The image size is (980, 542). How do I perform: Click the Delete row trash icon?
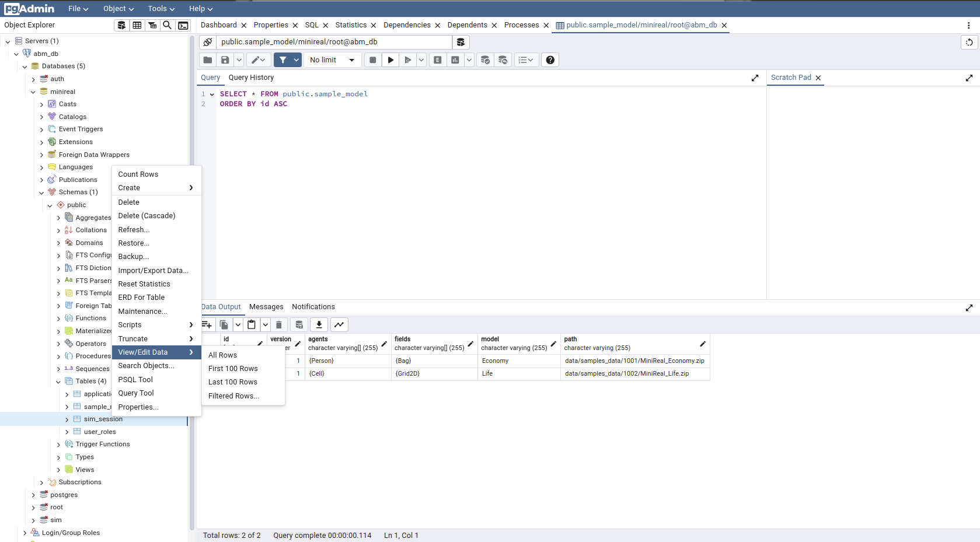[279, 325]
